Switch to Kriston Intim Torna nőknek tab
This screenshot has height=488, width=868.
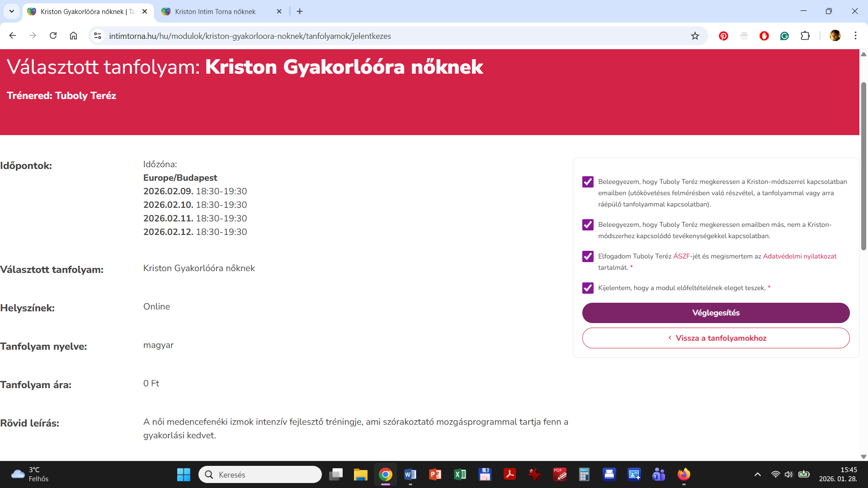(215, 12)
